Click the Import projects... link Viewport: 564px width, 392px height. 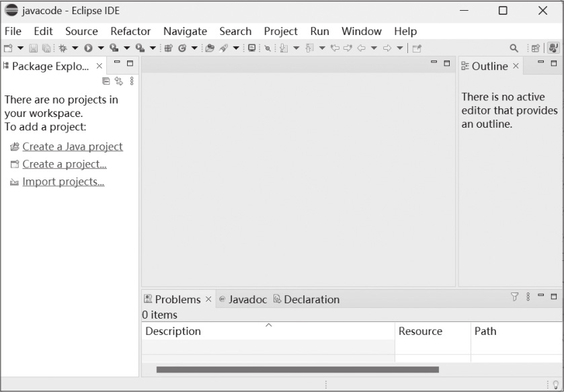click(x=63, y=182)
